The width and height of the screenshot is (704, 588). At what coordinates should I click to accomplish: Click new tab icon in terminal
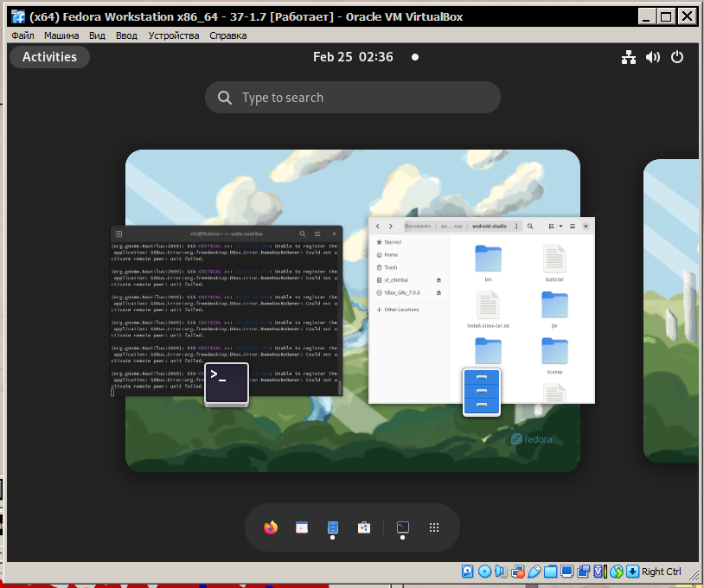tap(119, 233)
